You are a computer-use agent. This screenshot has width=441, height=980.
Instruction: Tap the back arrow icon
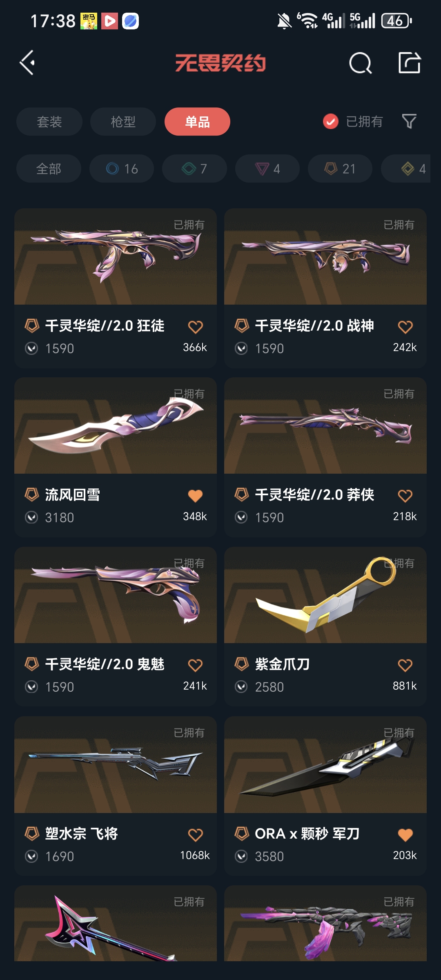(x=27, y=63)
